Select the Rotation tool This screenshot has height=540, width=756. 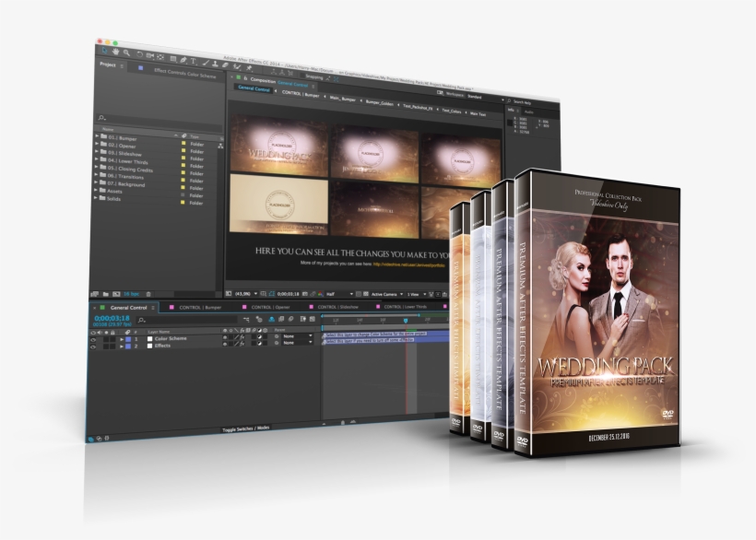[139, 55]
